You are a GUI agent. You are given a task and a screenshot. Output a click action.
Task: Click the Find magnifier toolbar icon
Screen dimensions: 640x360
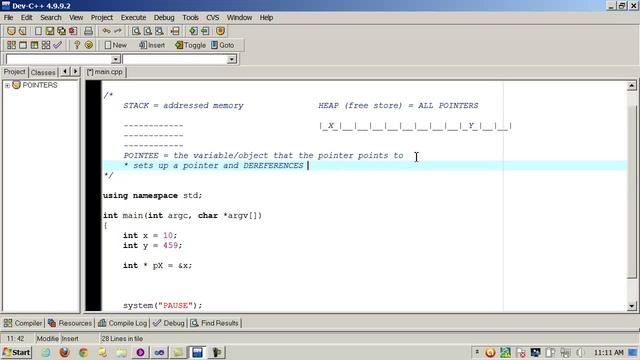[x=136, y=31]
